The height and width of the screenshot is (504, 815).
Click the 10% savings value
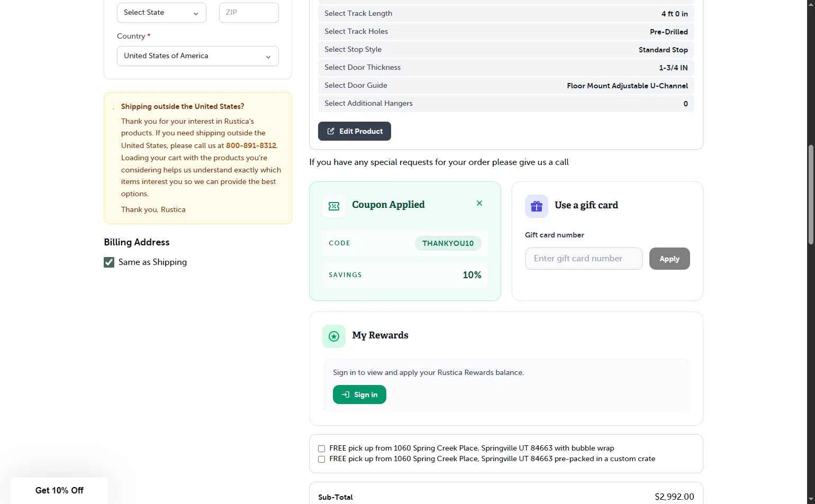point(472,275)
